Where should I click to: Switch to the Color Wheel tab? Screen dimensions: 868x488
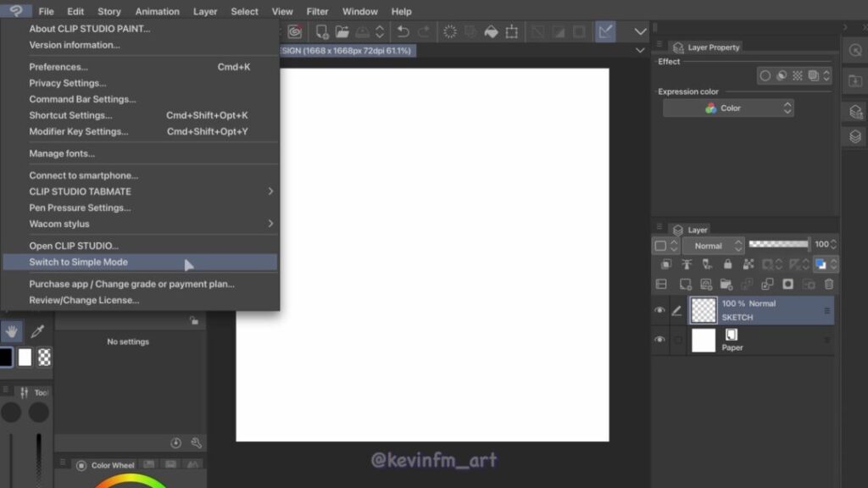(106, 465)
